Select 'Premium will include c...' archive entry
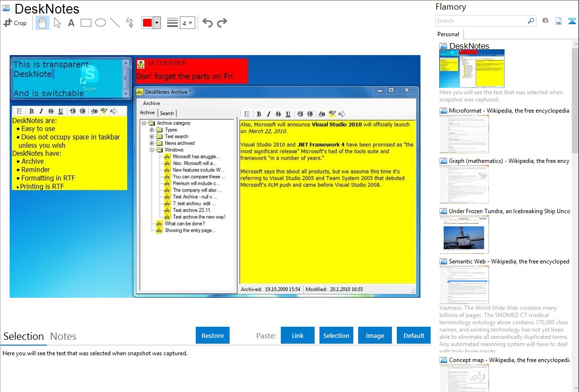579x392 pixels. pyautogui.click(x=196, y=183)
